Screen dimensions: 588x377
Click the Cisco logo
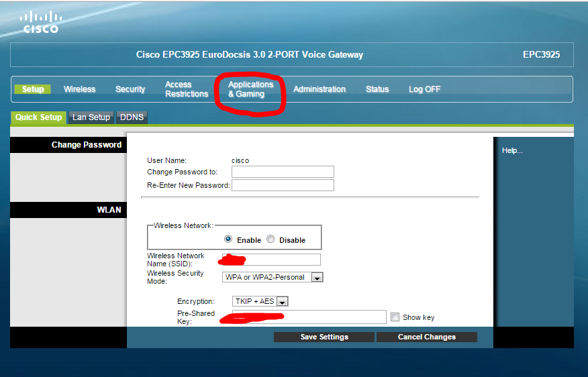[40, 21]
